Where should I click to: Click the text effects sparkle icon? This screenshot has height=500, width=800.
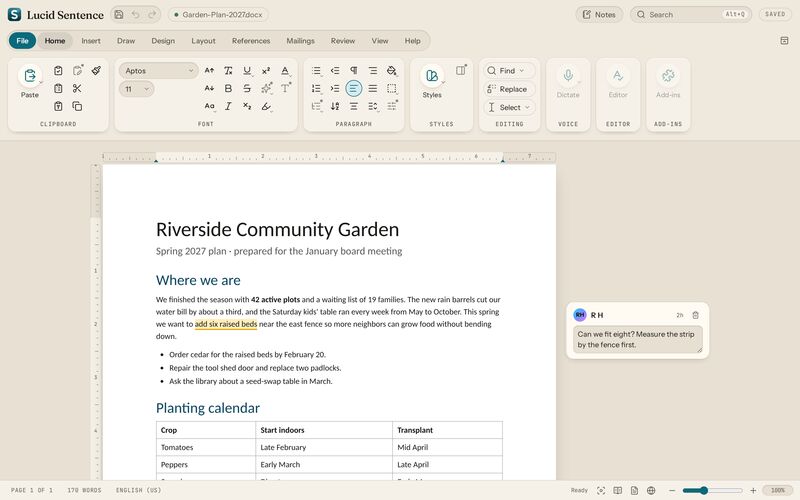266,88
